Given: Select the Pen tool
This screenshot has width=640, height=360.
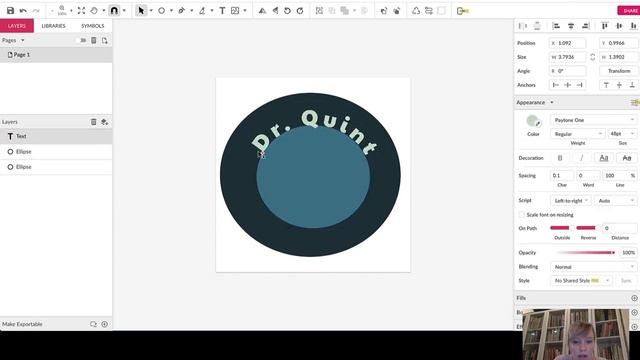Looking at the screenshot, I should coord(182,11).
